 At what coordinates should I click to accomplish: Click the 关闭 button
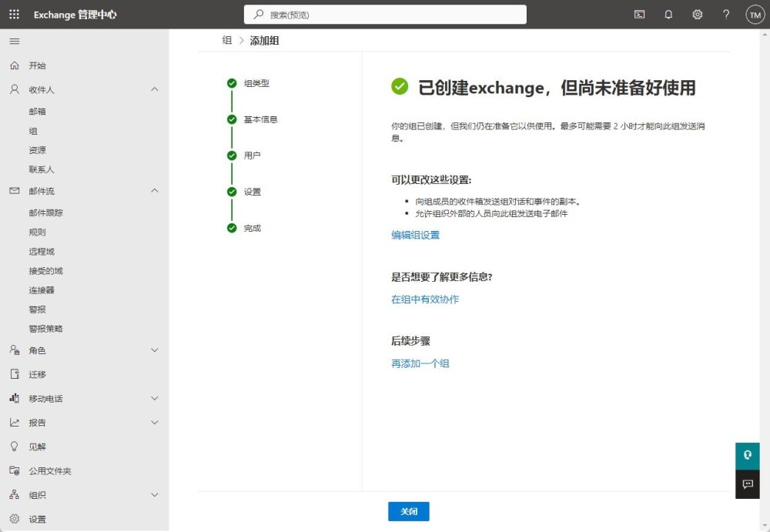click(408, 512)
